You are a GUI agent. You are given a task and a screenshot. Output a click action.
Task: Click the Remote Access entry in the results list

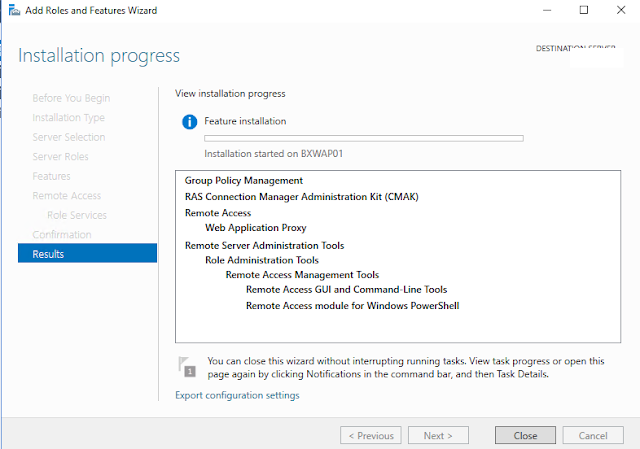click(x=218, y=213)
